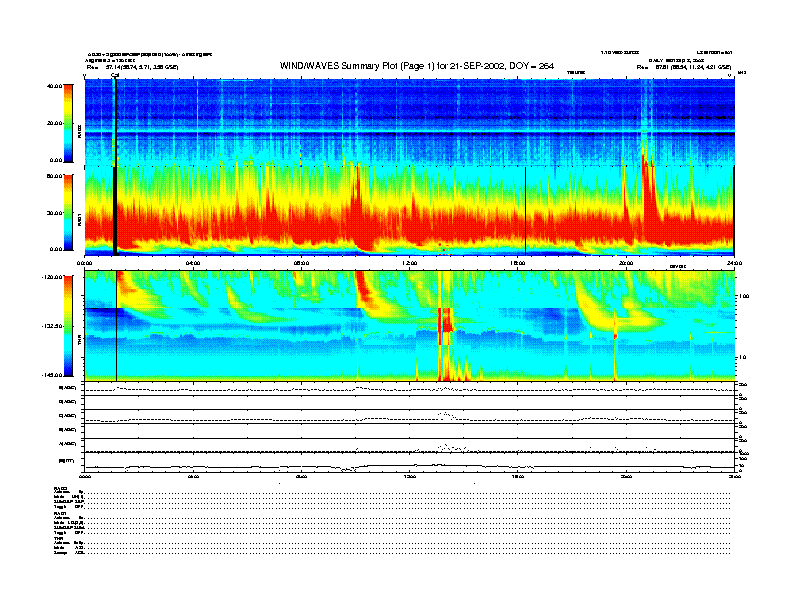This screenshot has width=792, height=612.
Task: Click the 40.00 label on RAD2 scale
Action: tap(54, 86)
